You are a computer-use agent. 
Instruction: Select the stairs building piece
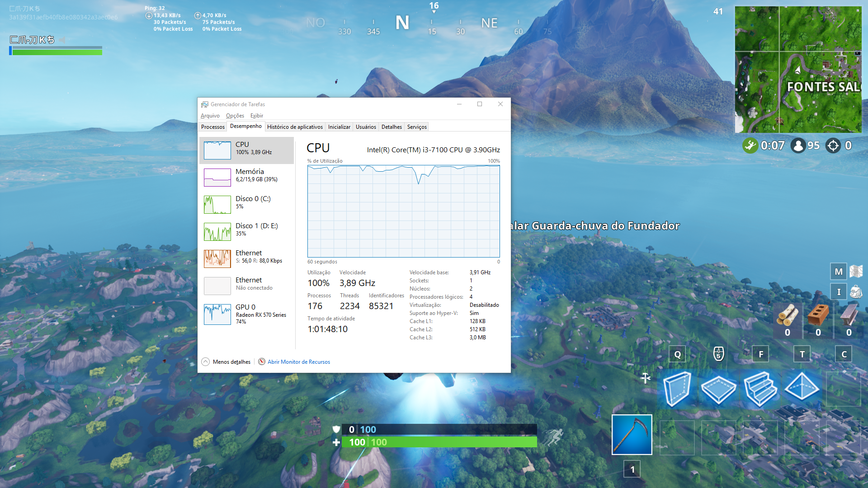[760, 388]
